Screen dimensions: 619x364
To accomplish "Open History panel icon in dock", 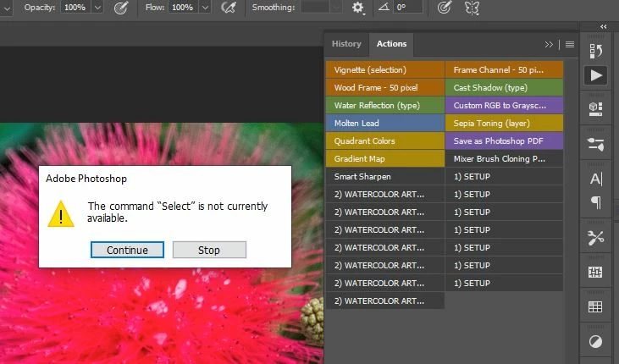I will 595,51.
